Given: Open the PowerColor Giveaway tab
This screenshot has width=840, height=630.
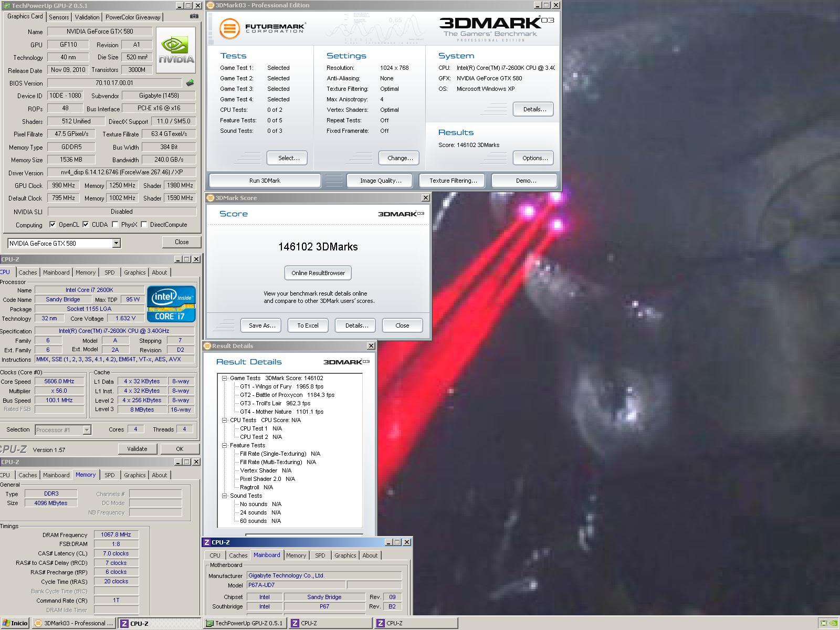Looking at the screenshot, I should (133, 17).
